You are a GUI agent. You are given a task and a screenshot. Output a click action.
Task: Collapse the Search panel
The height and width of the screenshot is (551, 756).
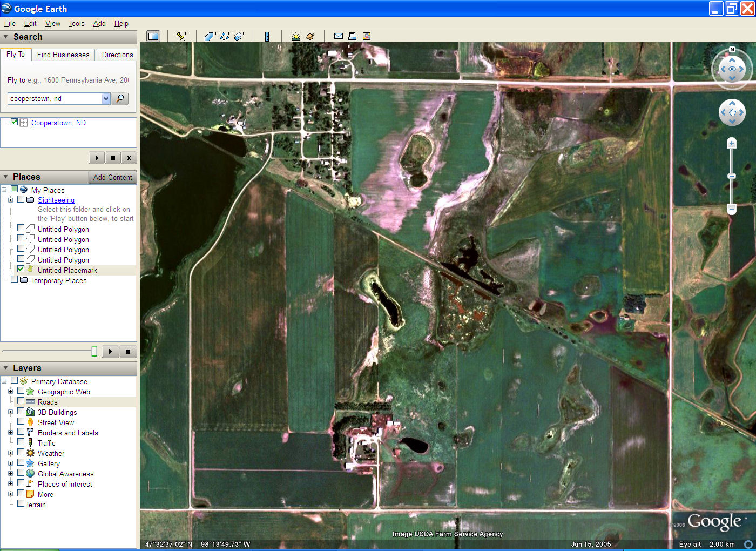point(6,37)
